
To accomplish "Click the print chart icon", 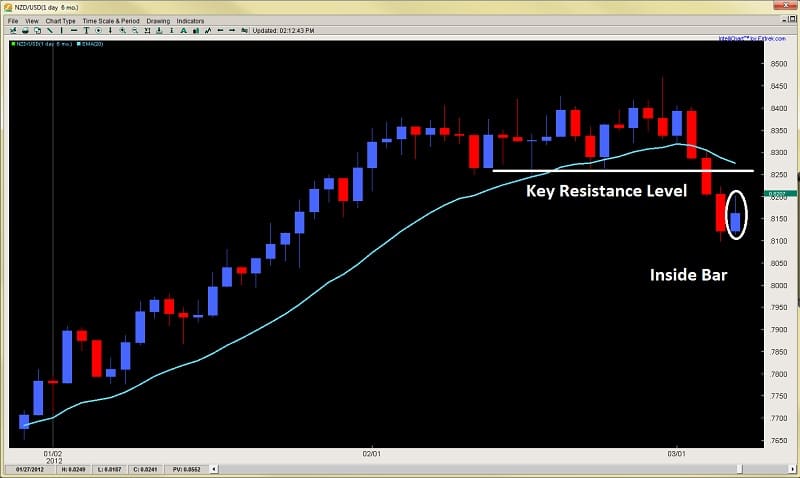I will tap(25, 31).
